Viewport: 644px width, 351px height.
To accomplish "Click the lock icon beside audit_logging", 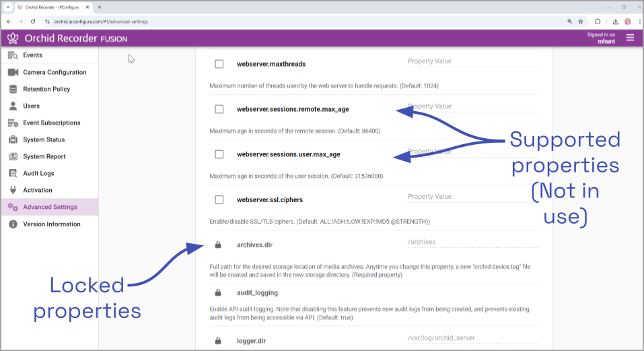I will point(218,292).
